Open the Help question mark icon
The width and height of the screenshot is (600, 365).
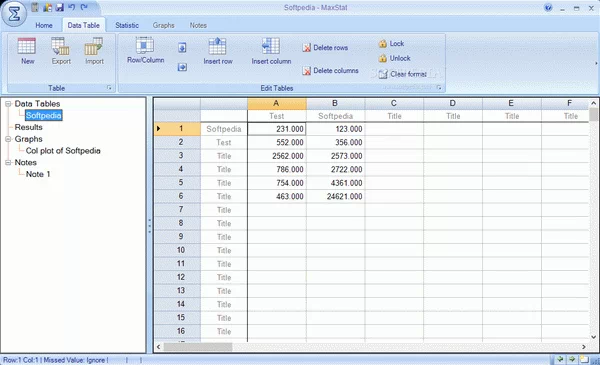pyautogui.click(x=548, y=8)
